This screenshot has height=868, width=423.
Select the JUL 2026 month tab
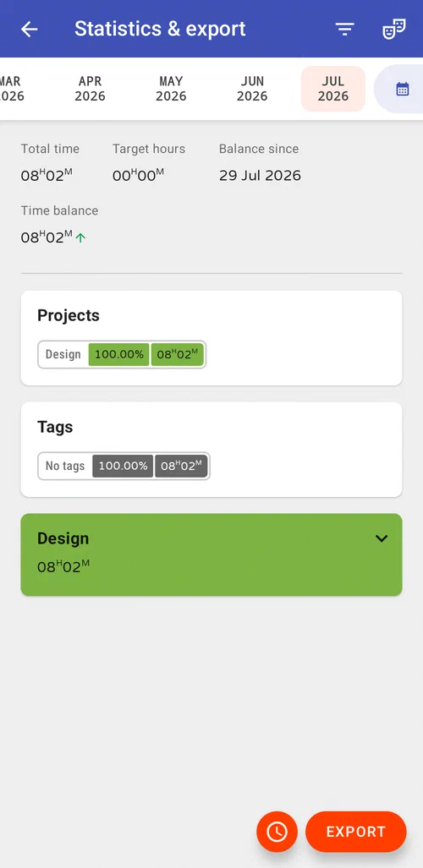pos(333,89)
